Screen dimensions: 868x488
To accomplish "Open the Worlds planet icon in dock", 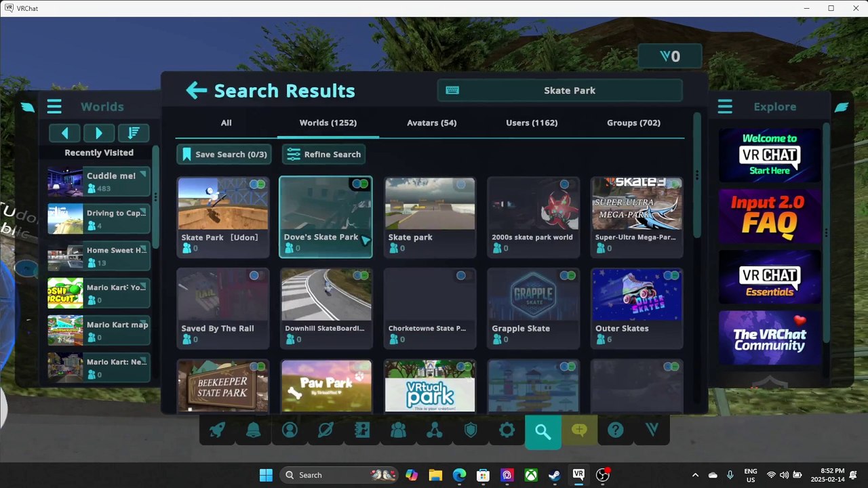I will tap(325, 430).
